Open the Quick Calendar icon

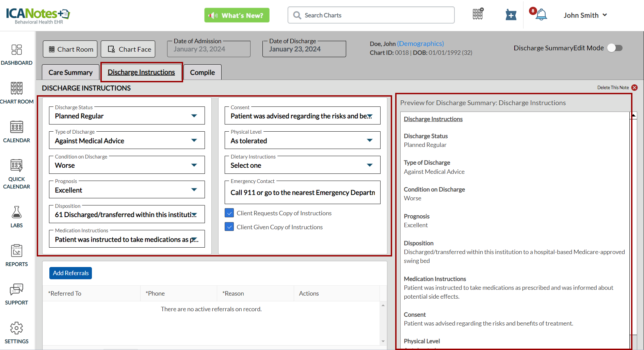click(x=16, y=166)
